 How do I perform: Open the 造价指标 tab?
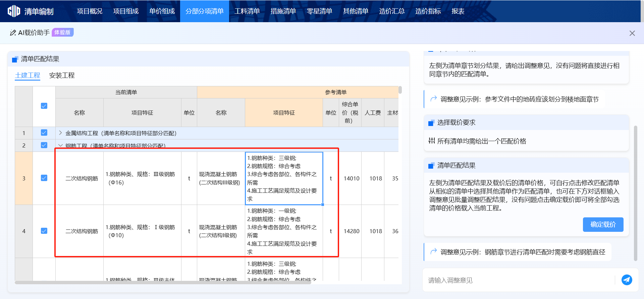tap(428, 11)
